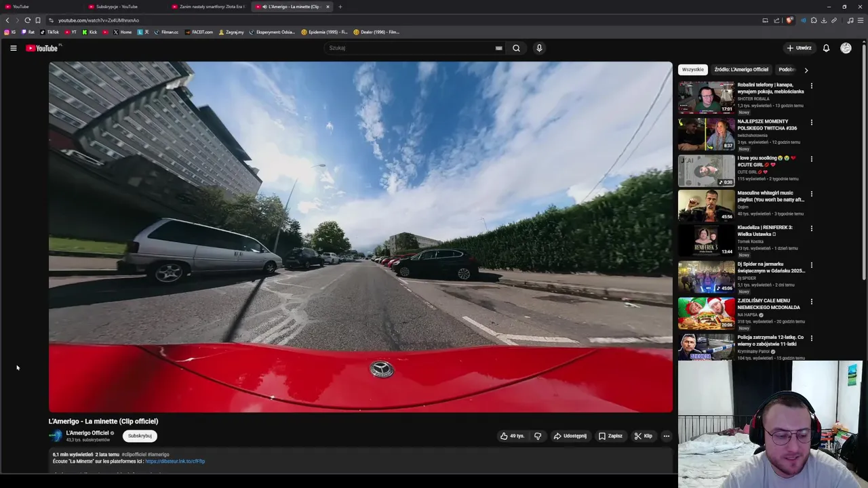868x488 pixels.
Task: Click the Utwórz create button
Action: click(x=799, y=48)
